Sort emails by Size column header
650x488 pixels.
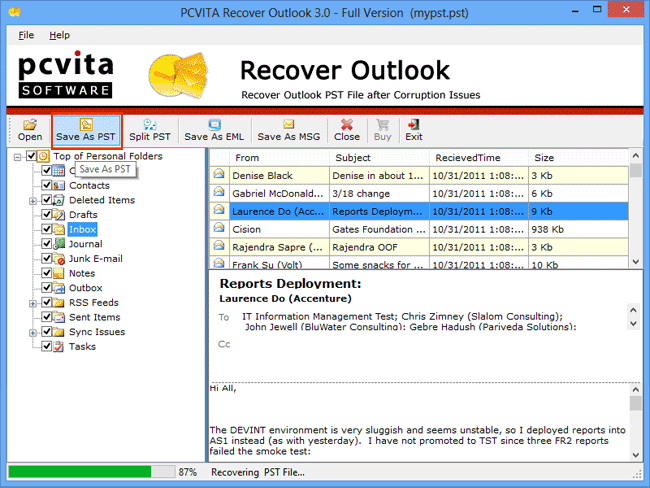coord(578,158)
